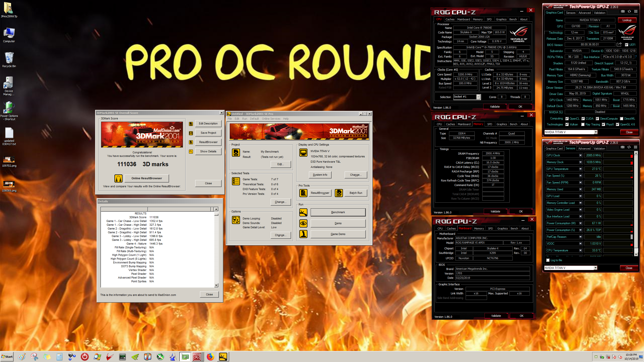Toggle the UEFI checkbox in GPU-Z
The width and height of the screenshot is (644, 362).
pyautogui.click(x=626, y=45)
